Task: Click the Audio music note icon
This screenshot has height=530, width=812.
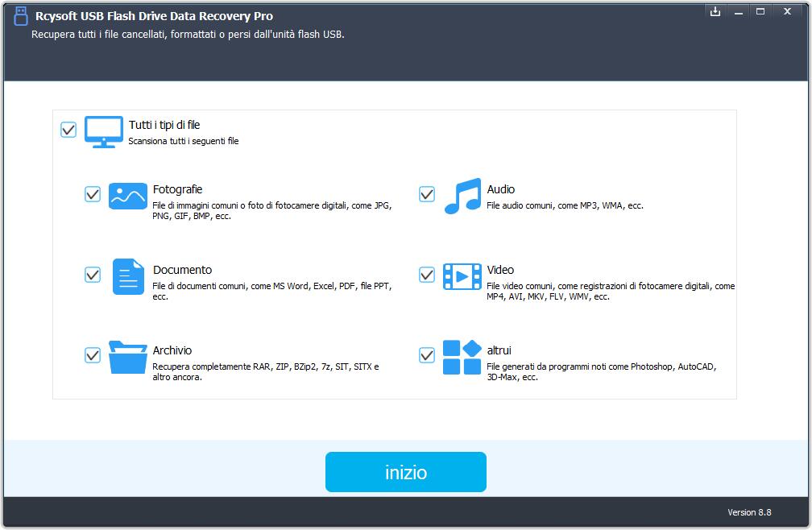Action: (x=462, y=197)
